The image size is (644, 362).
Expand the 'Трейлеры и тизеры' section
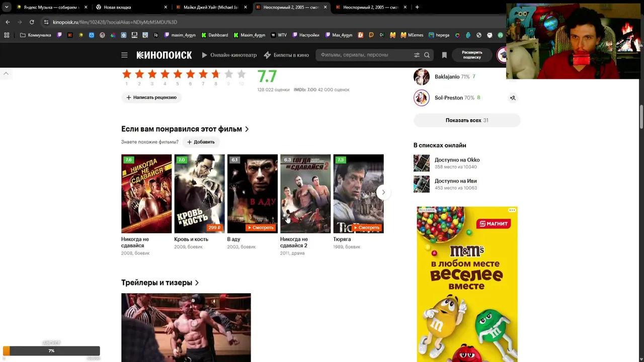click(x=160, y=283)
